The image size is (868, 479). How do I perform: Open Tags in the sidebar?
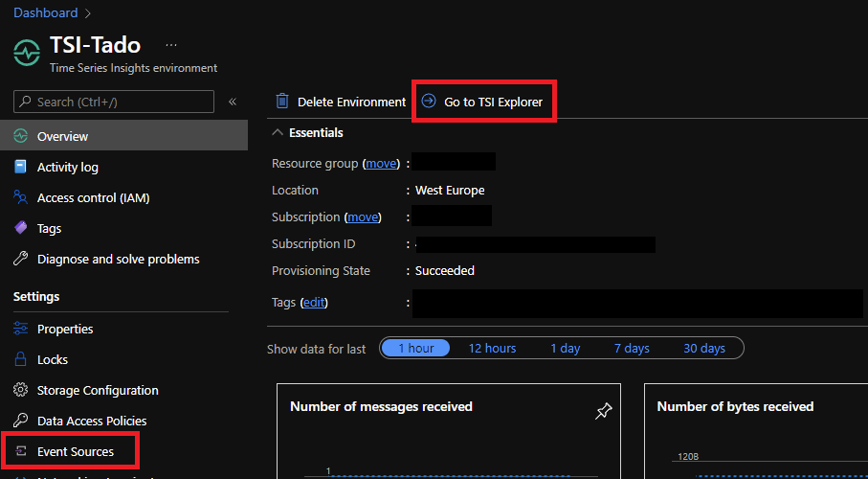49,228
